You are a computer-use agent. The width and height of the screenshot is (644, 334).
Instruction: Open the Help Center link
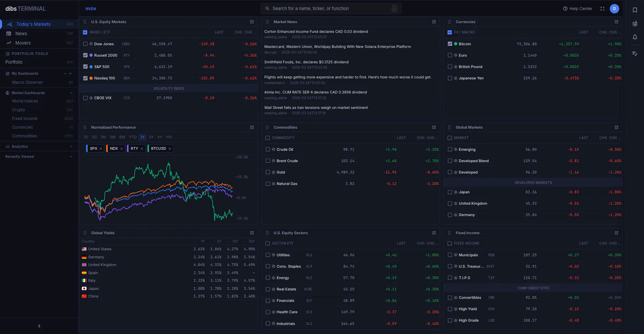[x=578, y=9]
